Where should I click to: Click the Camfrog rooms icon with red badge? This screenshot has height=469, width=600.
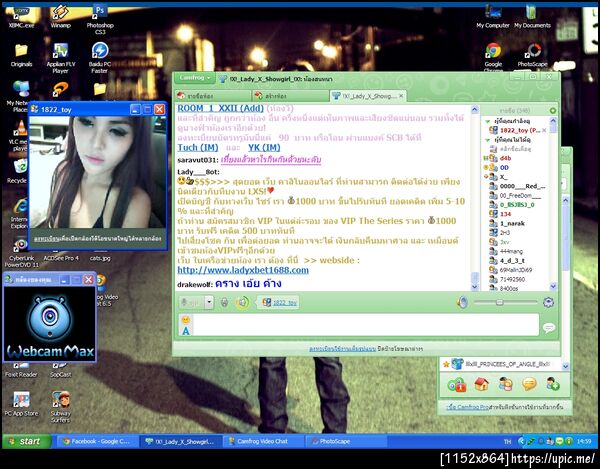(457, 384)
